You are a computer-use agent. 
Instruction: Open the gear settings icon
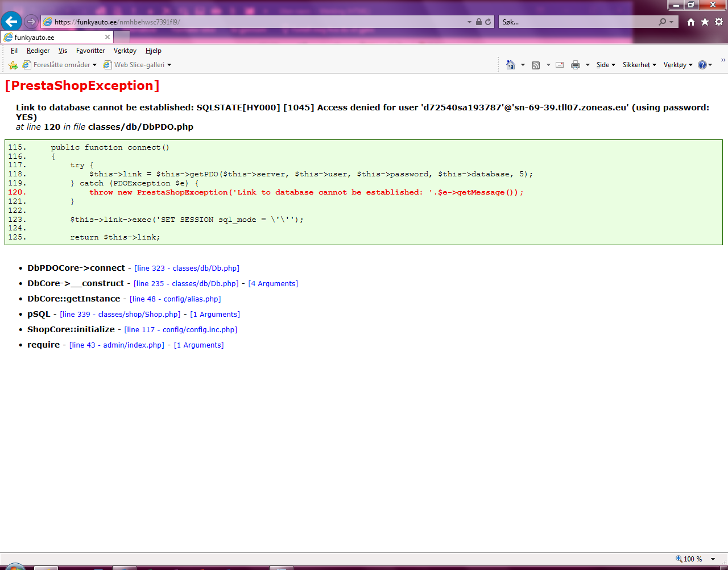point(719,22)
